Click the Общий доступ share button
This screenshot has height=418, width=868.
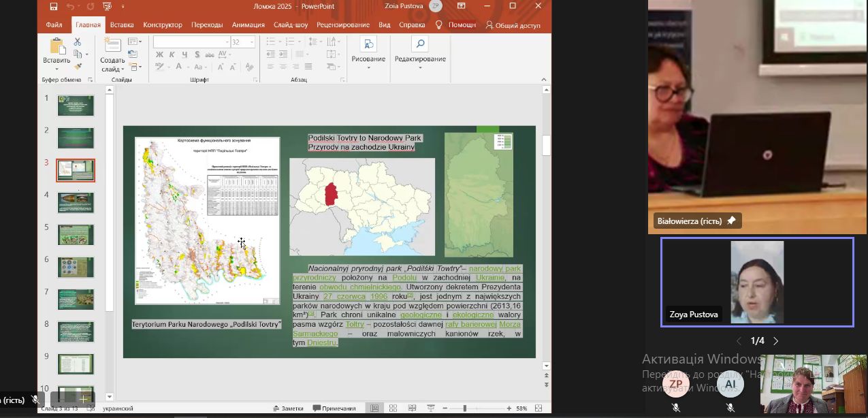pos(513,25)
